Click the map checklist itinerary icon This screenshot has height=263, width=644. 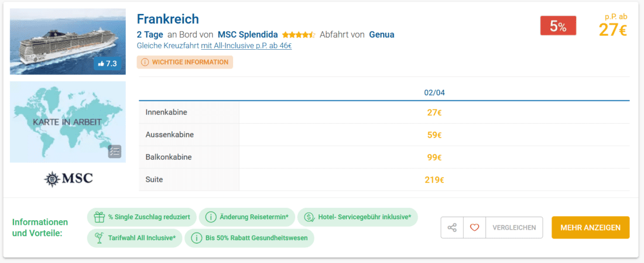[115, 152]
